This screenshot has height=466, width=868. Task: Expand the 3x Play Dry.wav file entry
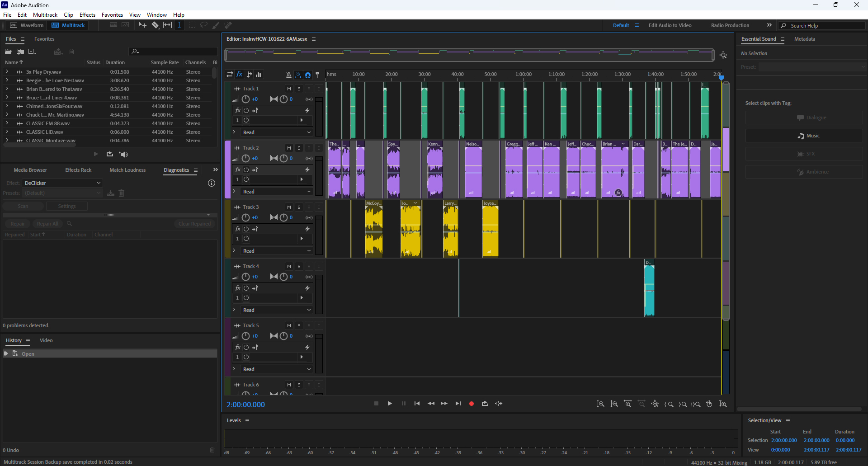click(x=7, y=72)
